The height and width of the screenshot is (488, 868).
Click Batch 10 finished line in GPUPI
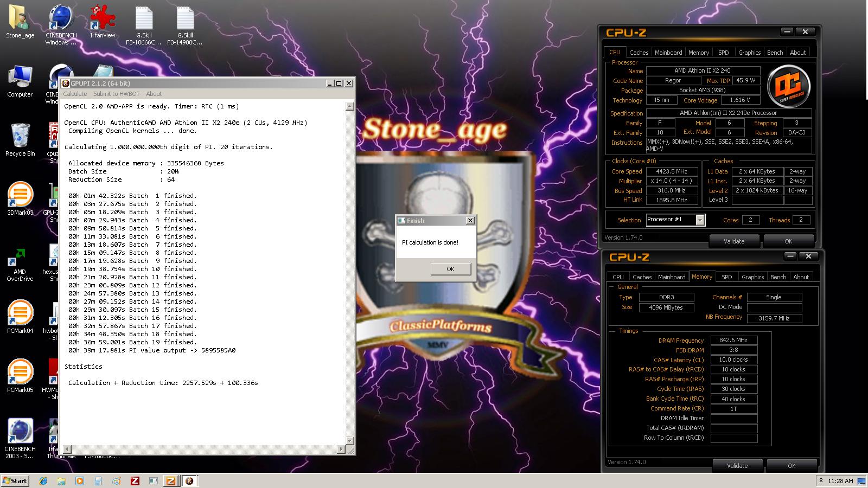[x=132, y=269]
